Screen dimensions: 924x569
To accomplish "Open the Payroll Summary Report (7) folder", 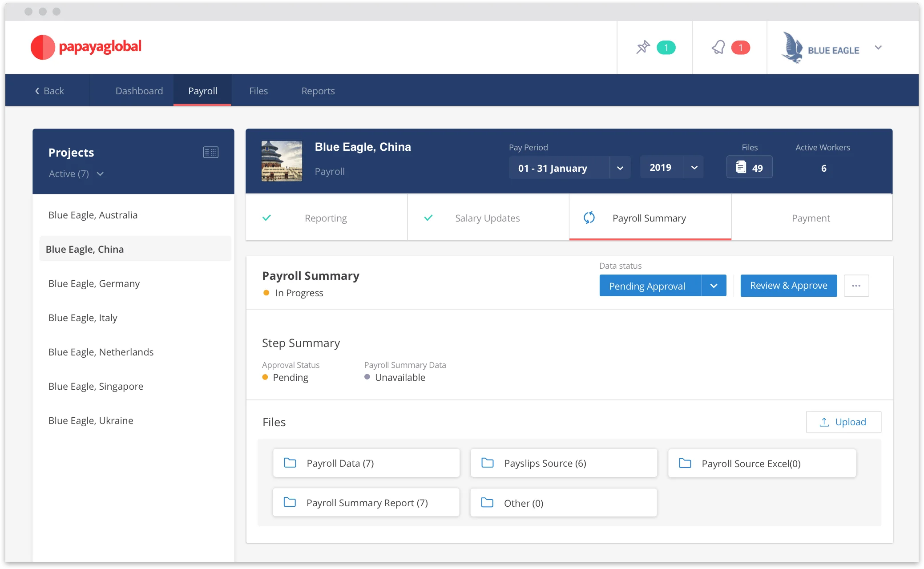I will tap(366, 502).
